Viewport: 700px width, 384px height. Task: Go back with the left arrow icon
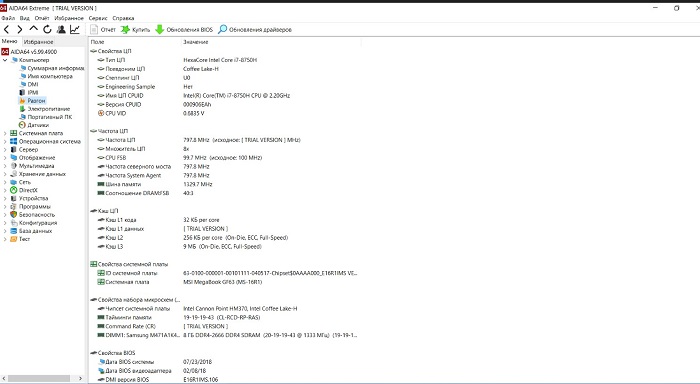coord(6,29)
